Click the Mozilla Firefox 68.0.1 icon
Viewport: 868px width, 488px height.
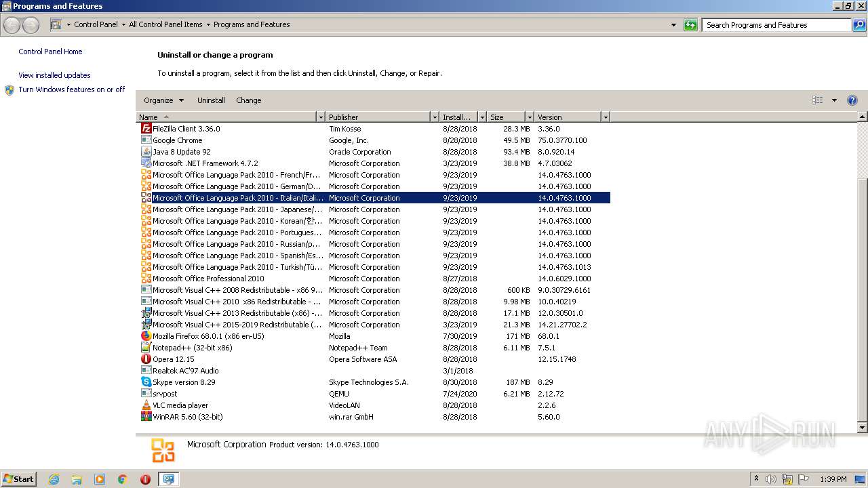(146, 336)
